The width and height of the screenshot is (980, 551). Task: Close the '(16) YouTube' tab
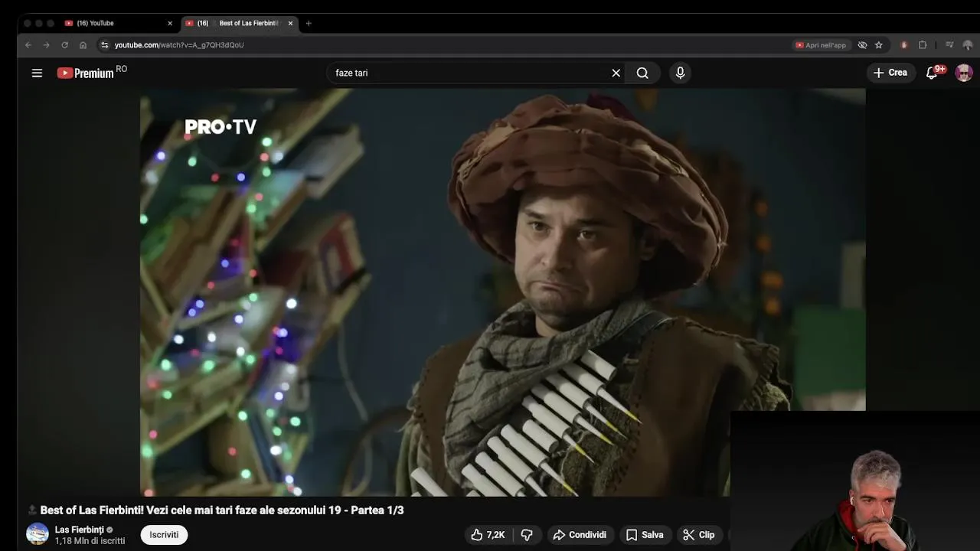(x=170, y=23)
